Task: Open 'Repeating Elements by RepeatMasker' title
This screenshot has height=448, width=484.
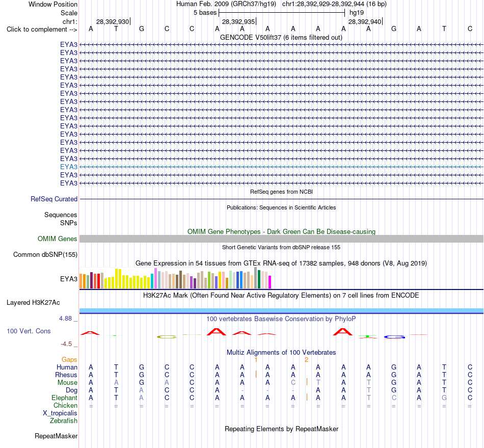Action: coord(281,429)
